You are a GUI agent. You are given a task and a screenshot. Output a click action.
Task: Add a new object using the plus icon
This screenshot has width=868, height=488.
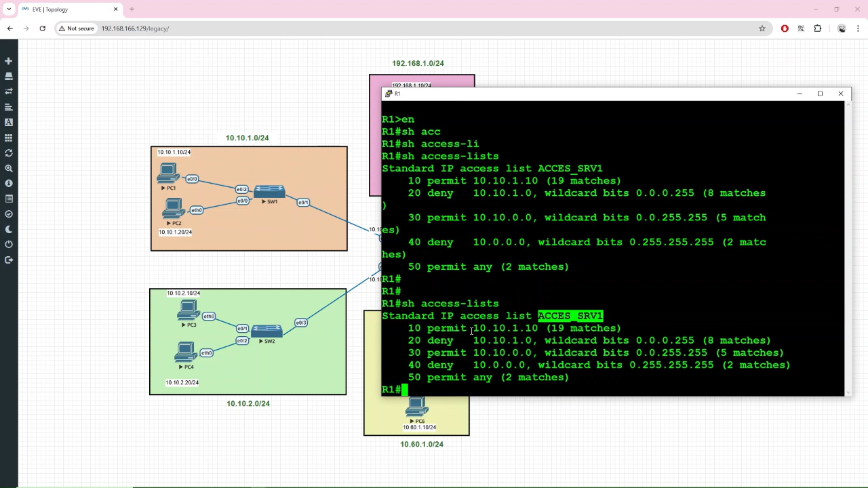(x=9, y=61)
